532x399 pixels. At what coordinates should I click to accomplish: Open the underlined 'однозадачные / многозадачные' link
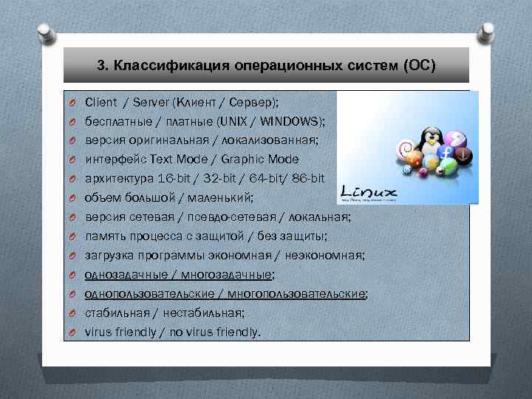click(178, 274)
